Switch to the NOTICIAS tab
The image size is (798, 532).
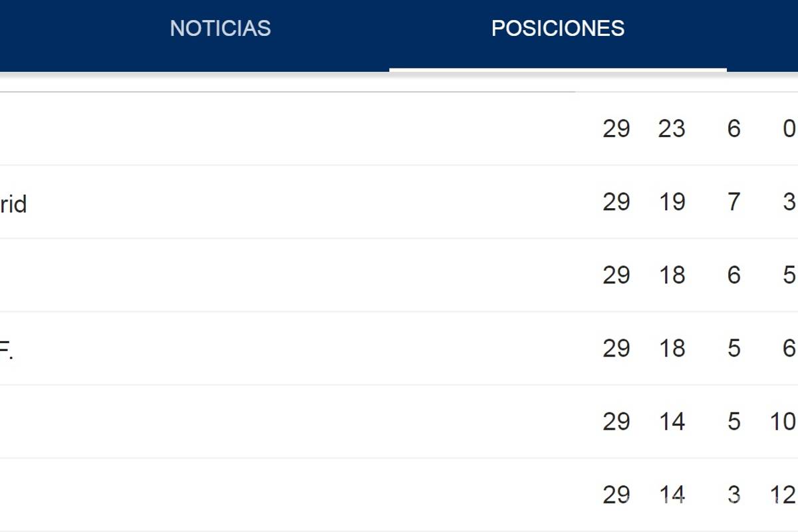(221, 28)
